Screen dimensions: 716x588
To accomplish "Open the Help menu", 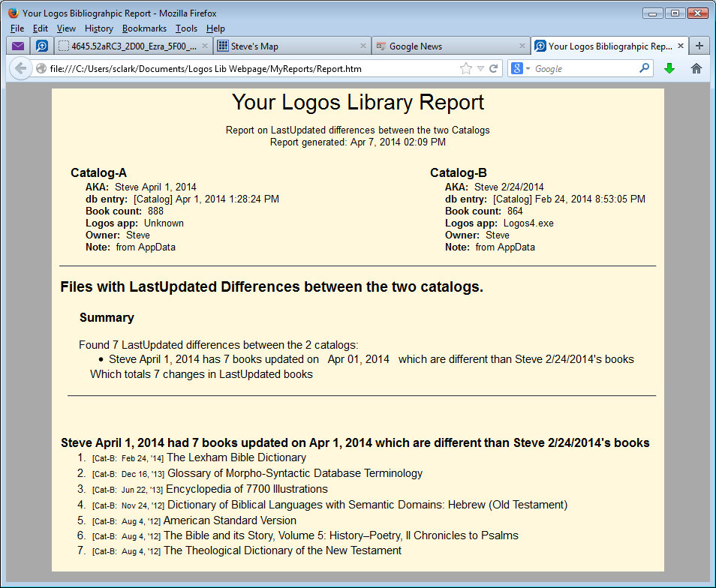I will pyautogui.click(x=215, y=28).
